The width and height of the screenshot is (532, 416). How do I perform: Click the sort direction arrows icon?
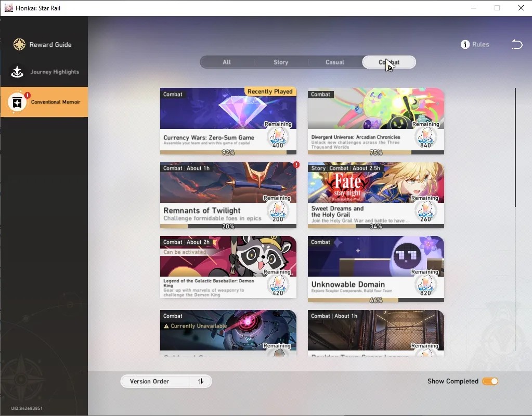201,381
